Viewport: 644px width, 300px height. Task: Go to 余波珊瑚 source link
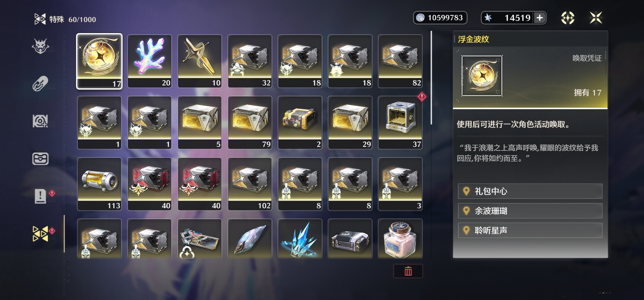530,211
